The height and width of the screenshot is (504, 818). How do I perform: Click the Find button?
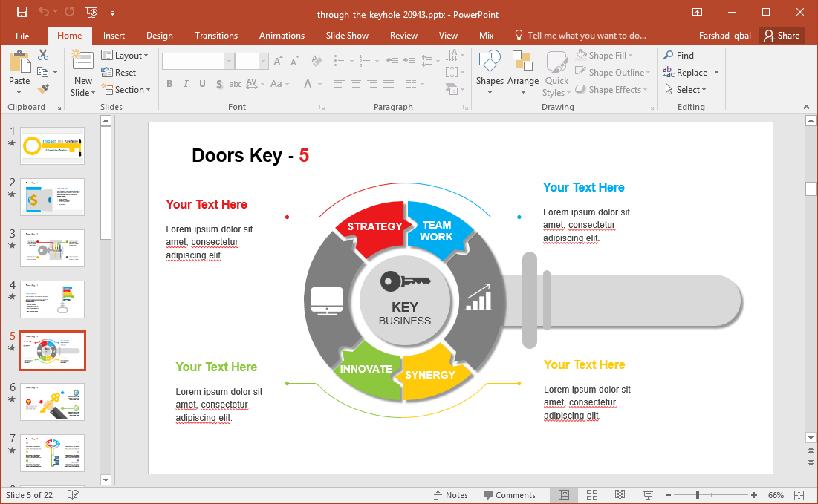coord(678,56)
